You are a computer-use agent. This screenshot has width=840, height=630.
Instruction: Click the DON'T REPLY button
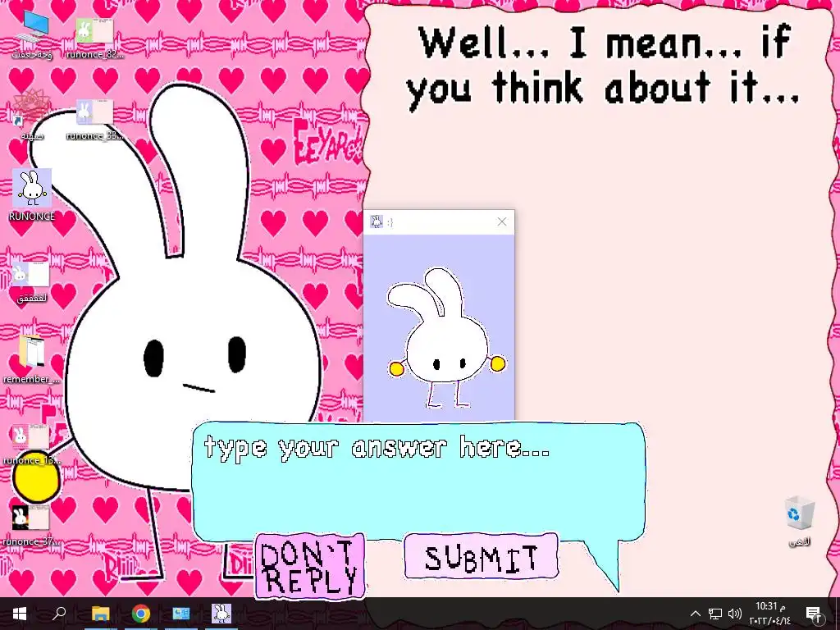click(x=309, y=566)
